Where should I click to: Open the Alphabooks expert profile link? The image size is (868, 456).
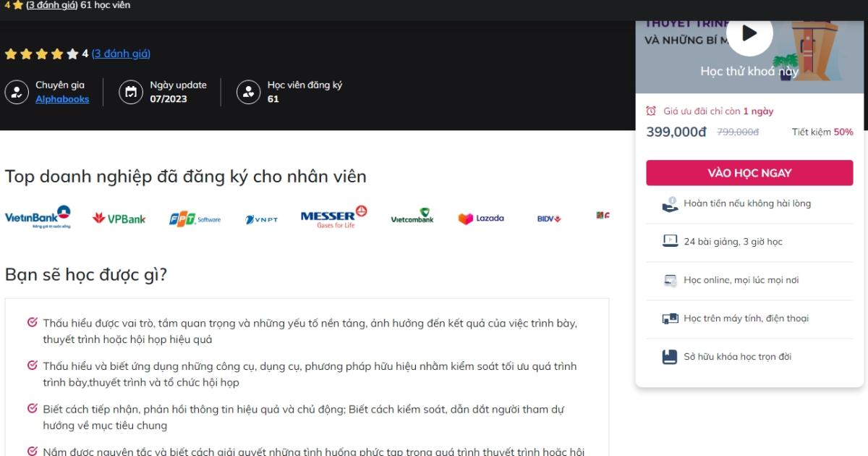click(61, 98)
